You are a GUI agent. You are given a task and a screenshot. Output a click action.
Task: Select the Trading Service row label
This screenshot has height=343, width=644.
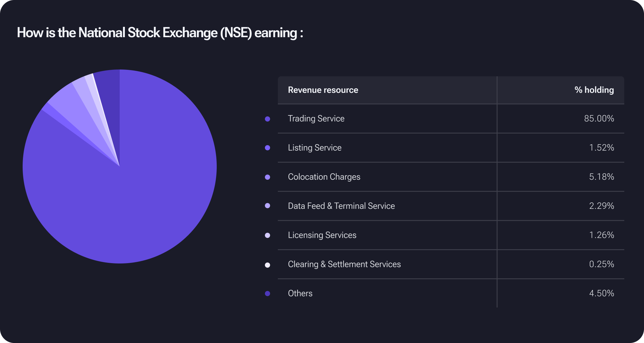point(316,119)
